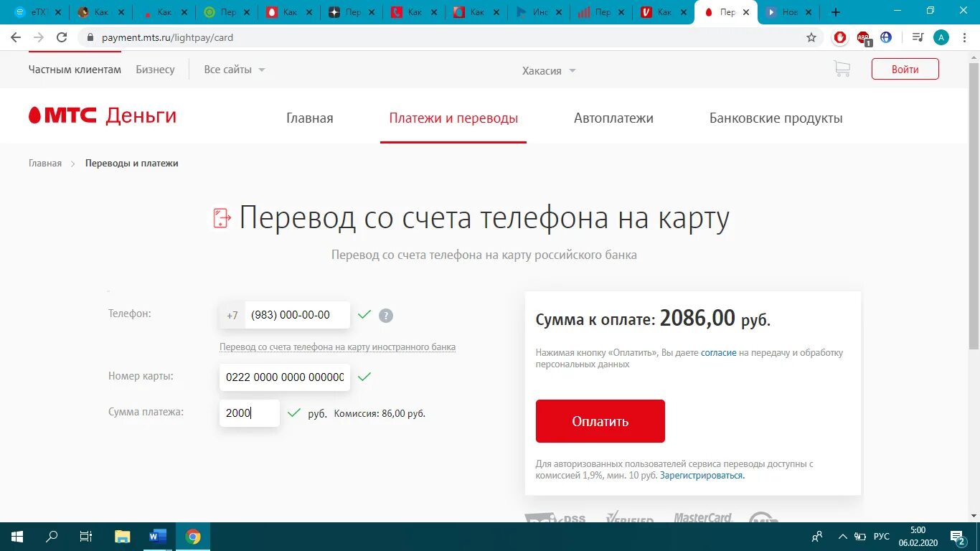The image size is (980, 551).
Task: Open the media control playlist icon
Action: [918, 37]
